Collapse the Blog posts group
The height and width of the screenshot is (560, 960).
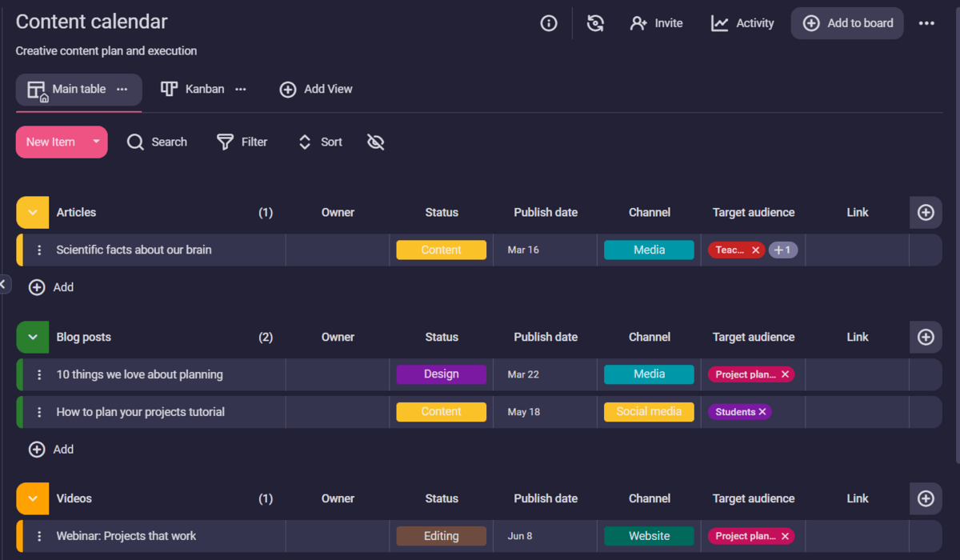click(x=33, y=338)
